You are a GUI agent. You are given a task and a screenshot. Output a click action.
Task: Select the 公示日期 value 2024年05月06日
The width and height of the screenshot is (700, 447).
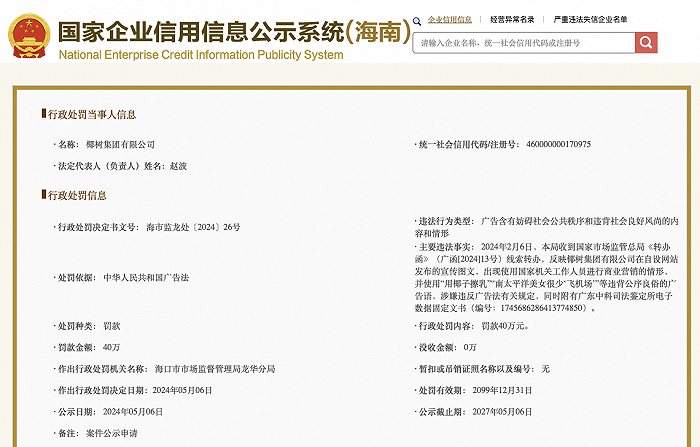pos(133,412)
